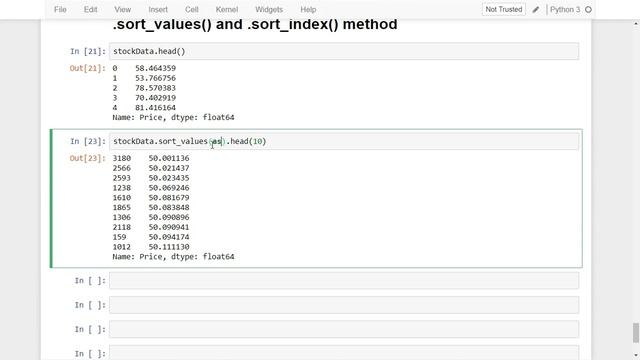This screenshot has width=640, height=360.
Task: Click the In [23]: prompt
Action: click(88, 141)
